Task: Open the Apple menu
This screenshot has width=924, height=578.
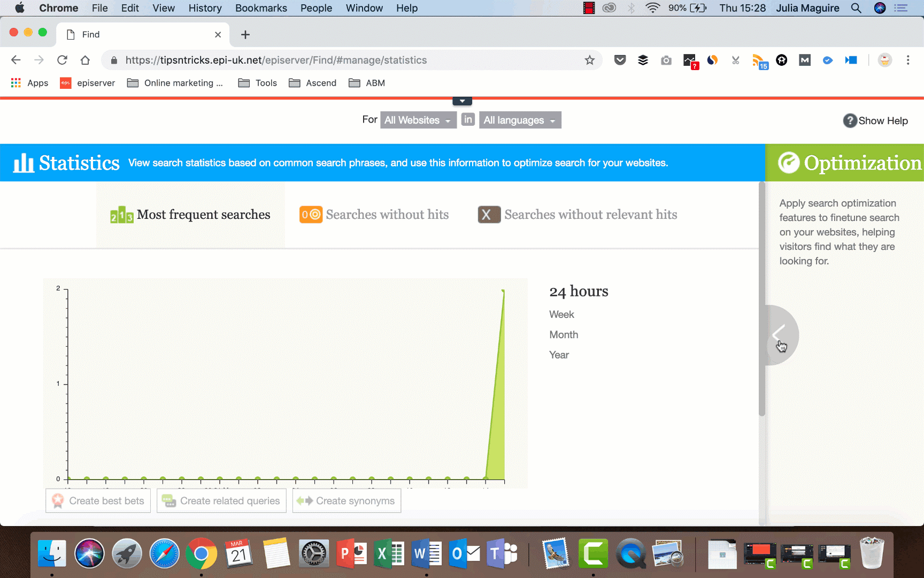Action: 19,8
